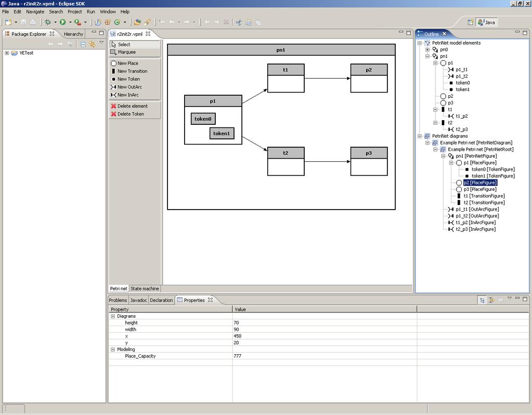Open the Project menu
The image size is (532, 415).
coord(75,11)
